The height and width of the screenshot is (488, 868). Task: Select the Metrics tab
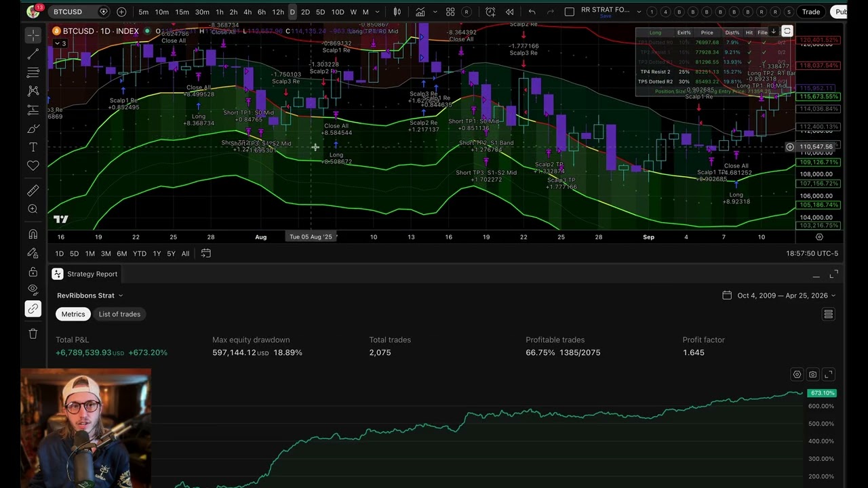(x=73, y=314)
